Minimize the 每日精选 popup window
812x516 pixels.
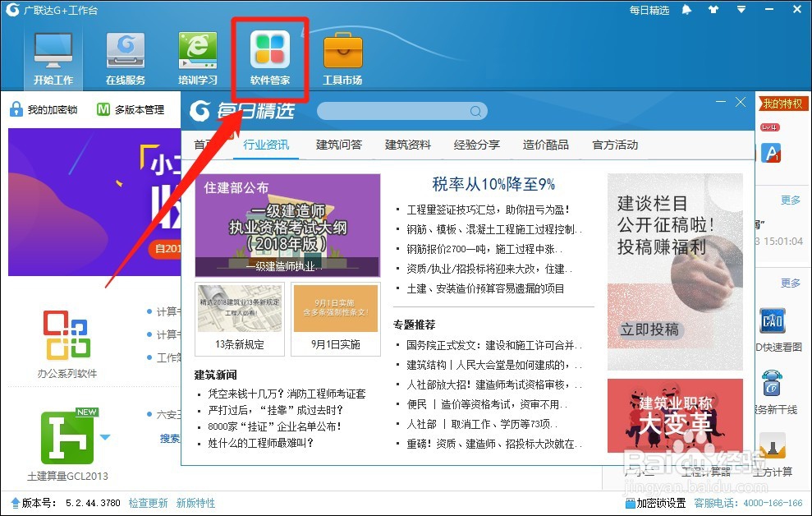[x=720, y=102]
